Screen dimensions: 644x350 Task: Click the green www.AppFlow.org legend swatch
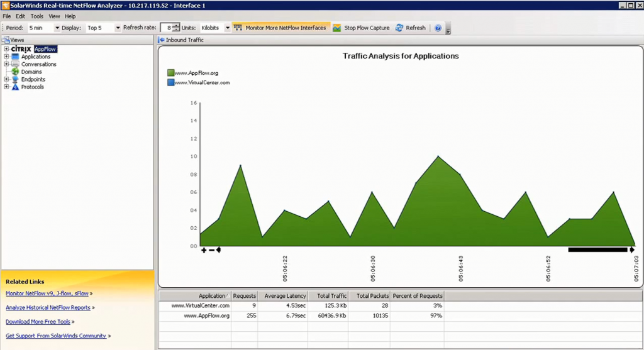171,73
